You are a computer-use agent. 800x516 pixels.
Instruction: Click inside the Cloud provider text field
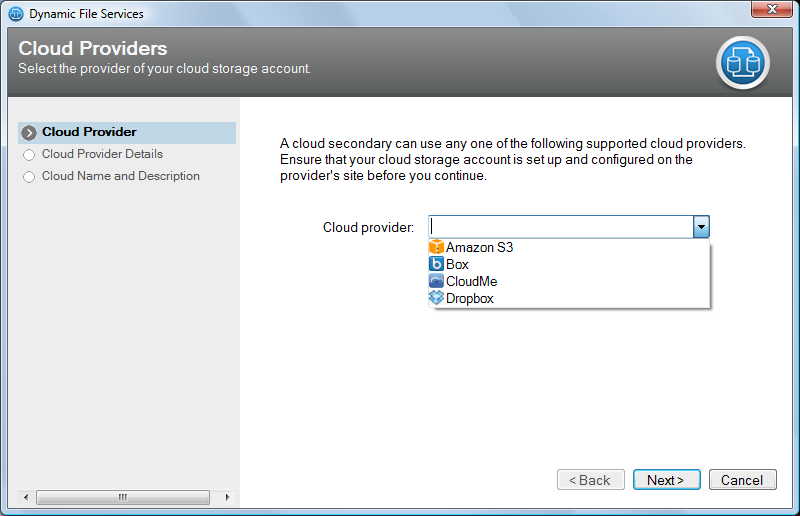coord(560,227)
